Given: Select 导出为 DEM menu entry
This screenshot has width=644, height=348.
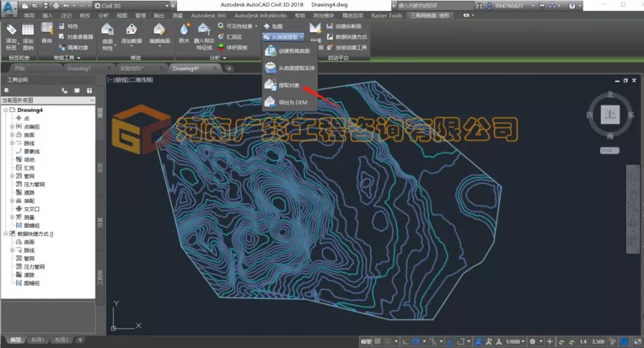Looking at the screenshot, I should (x=290, y=102).
